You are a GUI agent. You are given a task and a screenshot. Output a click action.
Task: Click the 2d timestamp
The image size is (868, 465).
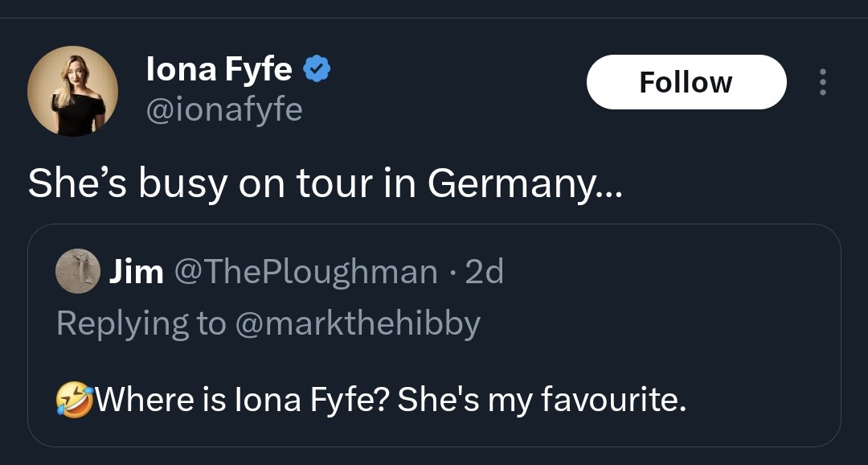pyautogui.click(x=485, y=273)
